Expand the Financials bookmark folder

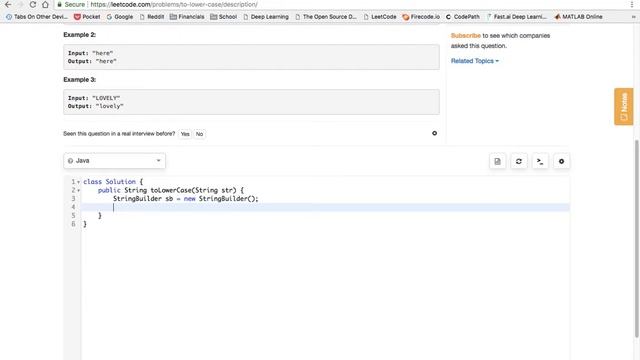pyautogui.click(x=187, y=17)
